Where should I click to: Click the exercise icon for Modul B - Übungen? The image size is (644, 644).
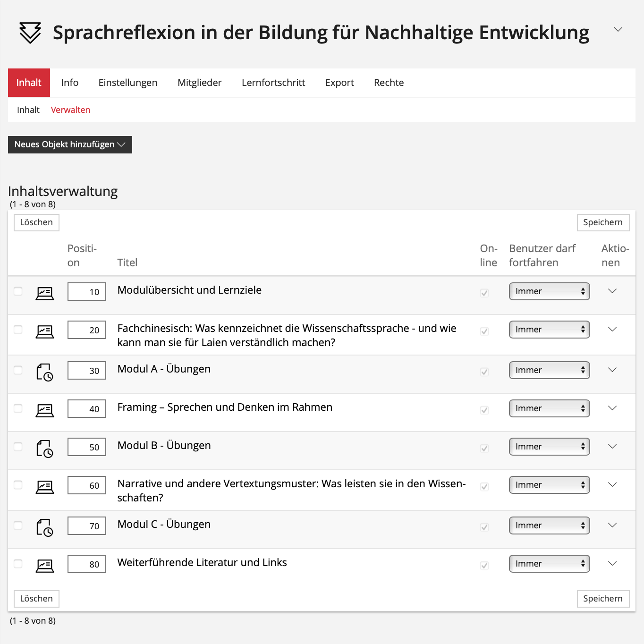pos(45,449)
